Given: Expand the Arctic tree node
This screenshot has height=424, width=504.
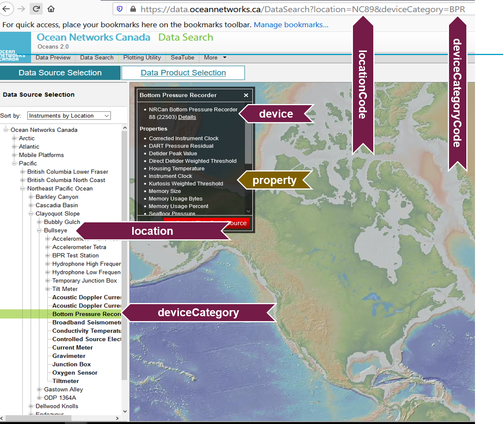Looking at the screenshot, I should coord(14,138).
